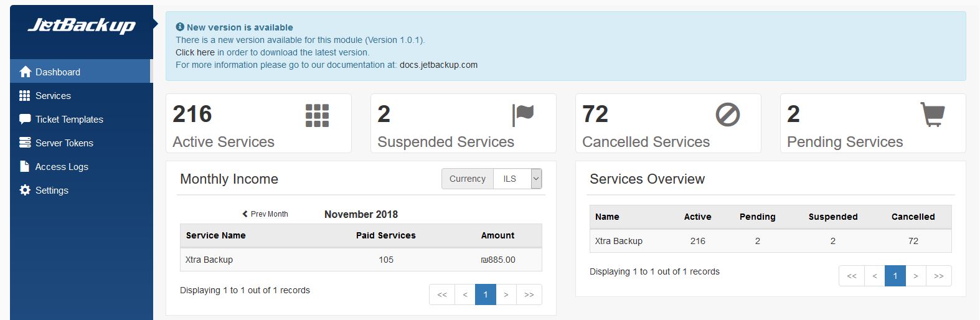Open the ILS currency dropdown
The image size is (980, 320).
tap(517, 179)
